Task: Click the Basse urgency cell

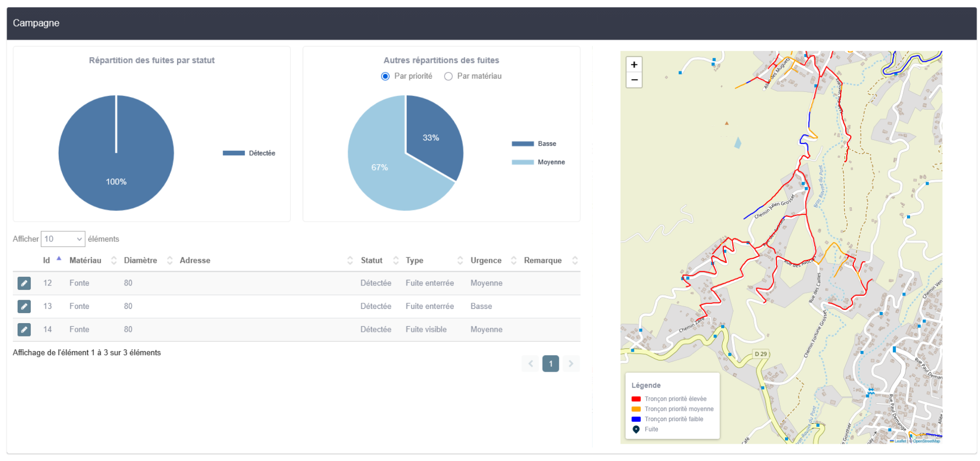Action: [481, 306]
